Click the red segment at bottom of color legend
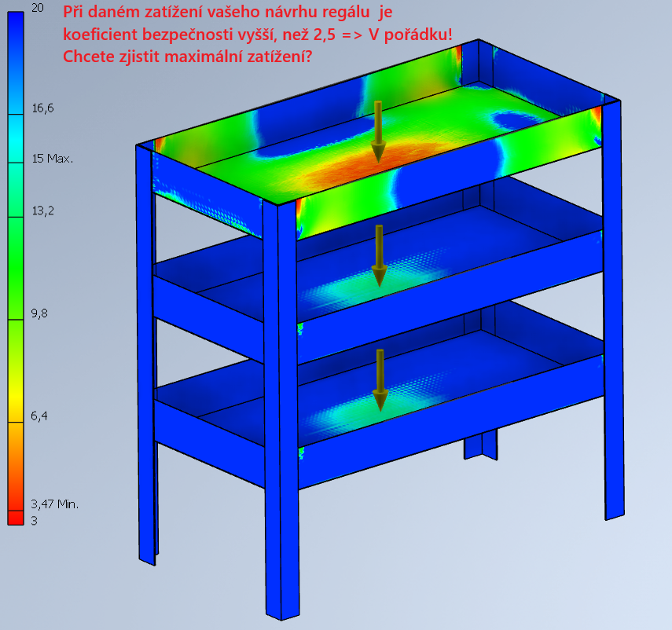The image size is (672, 630). (16, 518)
